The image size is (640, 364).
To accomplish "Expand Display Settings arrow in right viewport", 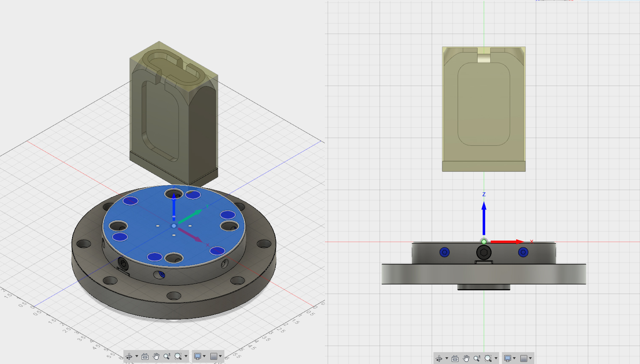I will [514, 358].
